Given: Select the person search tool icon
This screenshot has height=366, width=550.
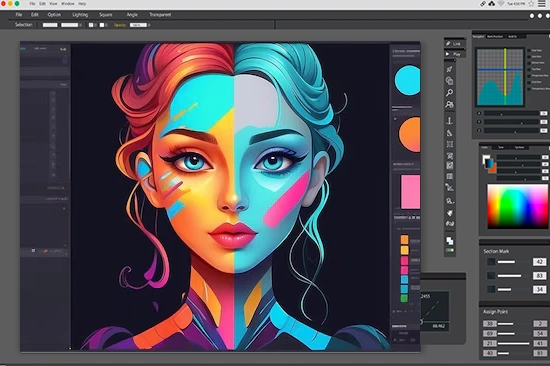Looking at the screenshot, I should (x=449, y=105).
